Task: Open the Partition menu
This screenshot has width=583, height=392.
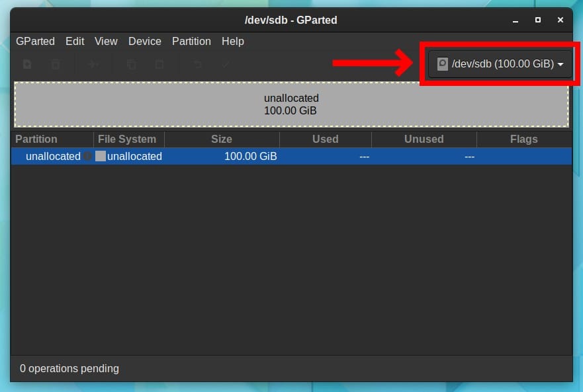Action: (191, 41)
